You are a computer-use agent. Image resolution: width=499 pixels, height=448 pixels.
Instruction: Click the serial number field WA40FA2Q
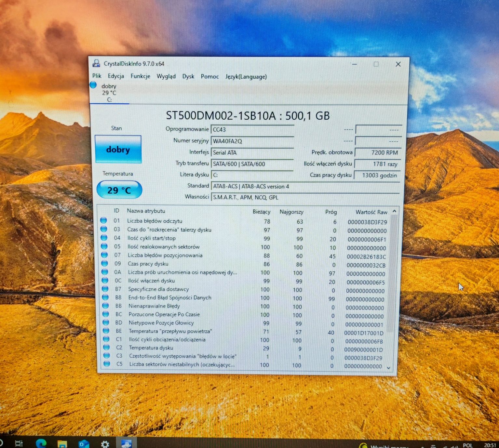point(252,141)
